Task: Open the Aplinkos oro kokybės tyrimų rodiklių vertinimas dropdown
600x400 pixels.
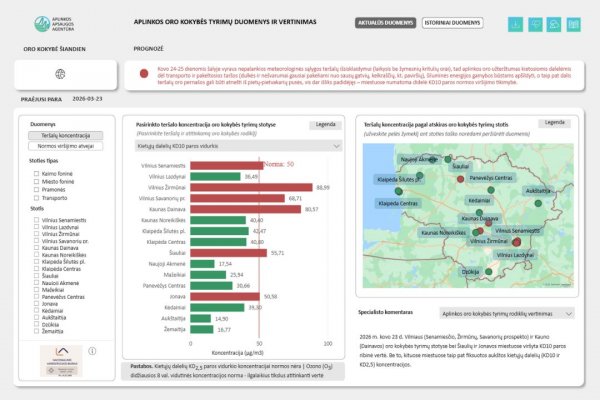Action: click(x=507, y=313)
